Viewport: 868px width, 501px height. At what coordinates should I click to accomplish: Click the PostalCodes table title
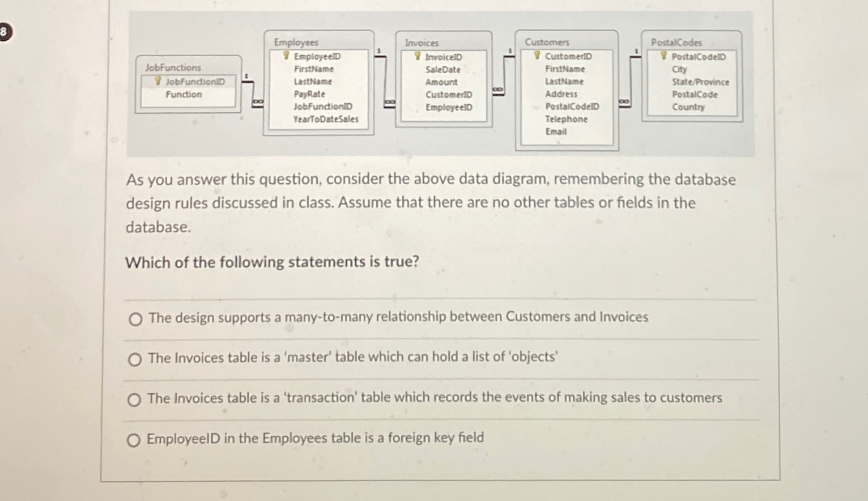(x=676, y=43)
